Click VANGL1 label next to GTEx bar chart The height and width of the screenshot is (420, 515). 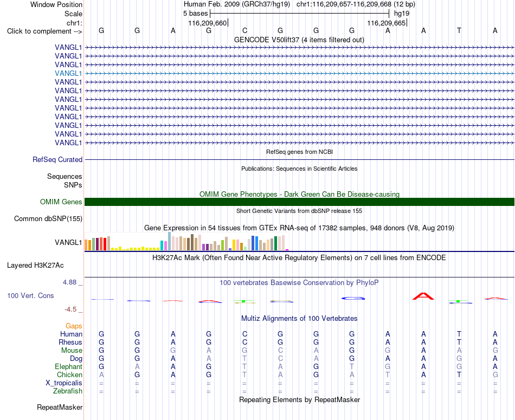point(68,242)
